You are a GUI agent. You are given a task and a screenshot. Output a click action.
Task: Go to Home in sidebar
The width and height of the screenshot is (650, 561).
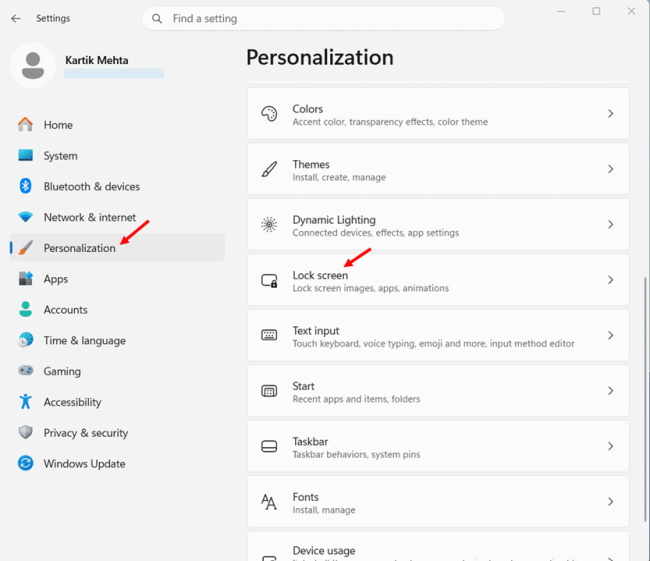click(117, 125)
